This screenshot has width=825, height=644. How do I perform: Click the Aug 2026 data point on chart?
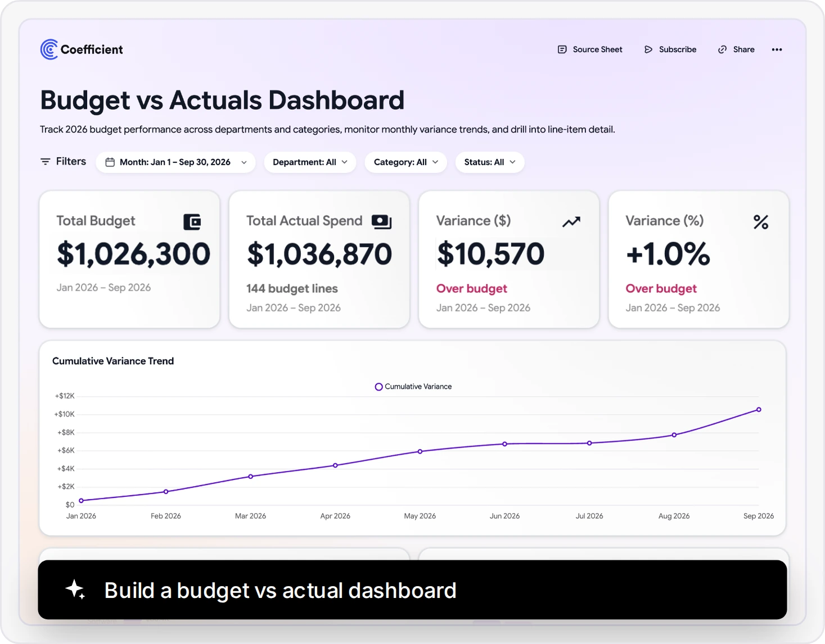[674, 435]
